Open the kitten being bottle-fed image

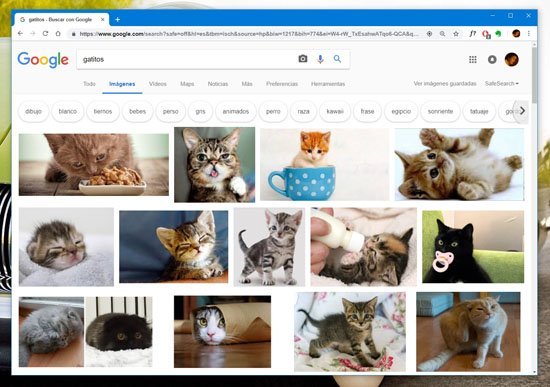click(x=364, y=247)
